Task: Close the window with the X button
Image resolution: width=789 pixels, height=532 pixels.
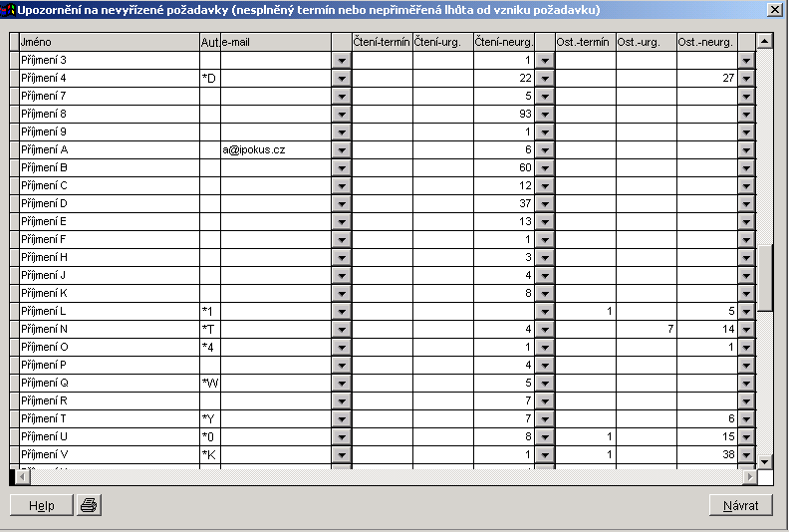Action: (773, 9)
